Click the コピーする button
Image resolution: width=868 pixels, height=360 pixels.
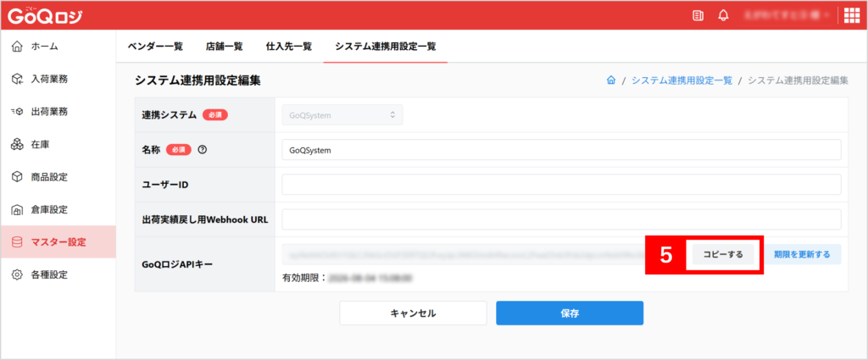[723, 254]
